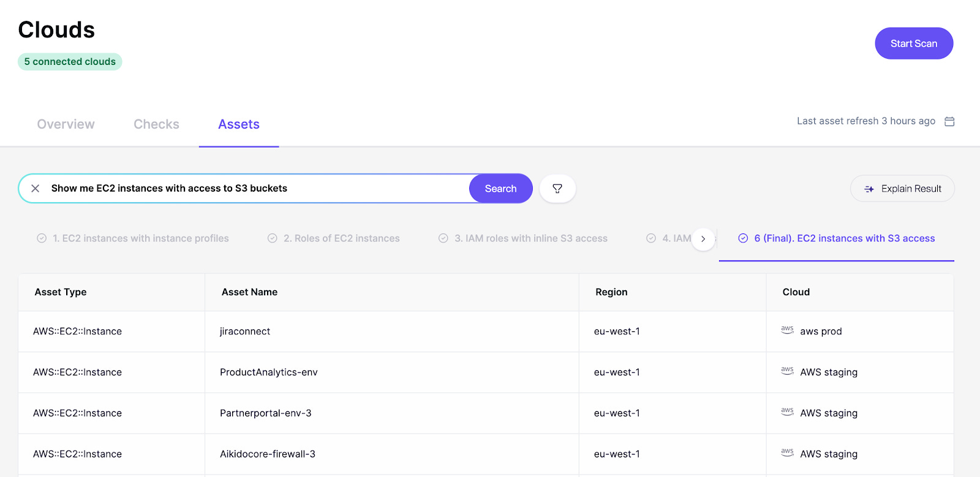Click AWS::EC2::Instance in the ProductAnalytics-env row

point(77,372)
